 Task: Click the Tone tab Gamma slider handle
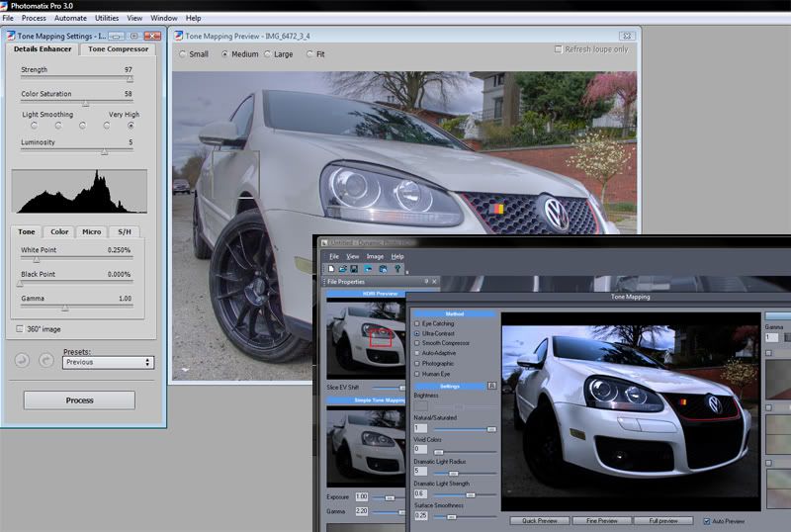(x=65, y=308)
